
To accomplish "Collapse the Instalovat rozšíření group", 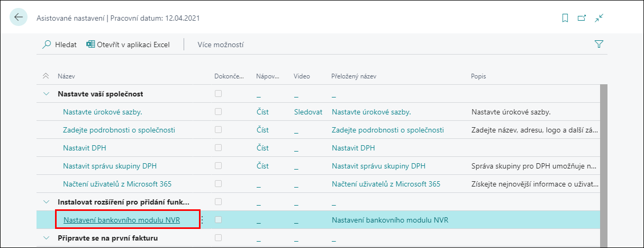I will coord(46,202).
